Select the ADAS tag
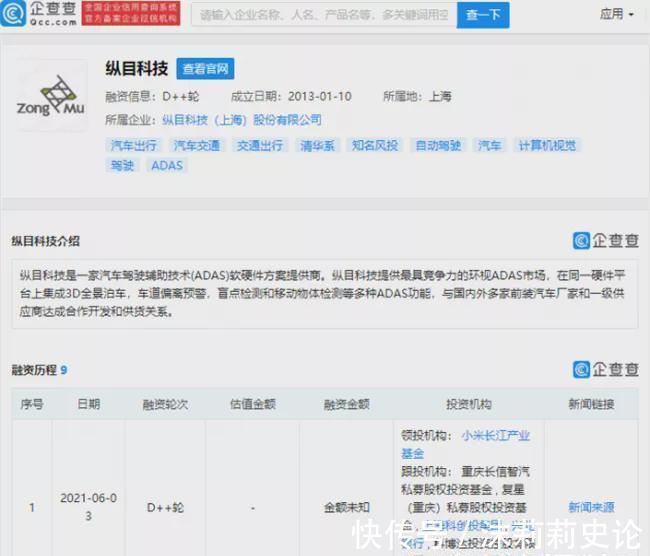The height and width of the screenshot is (556, 650). 167,165
